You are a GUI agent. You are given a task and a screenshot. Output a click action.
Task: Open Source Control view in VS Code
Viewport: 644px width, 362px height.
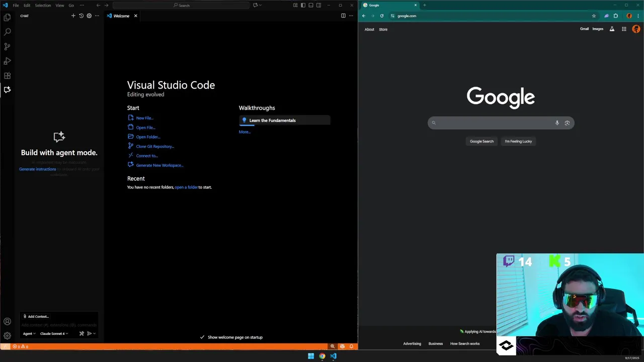(x=7, y=46)
